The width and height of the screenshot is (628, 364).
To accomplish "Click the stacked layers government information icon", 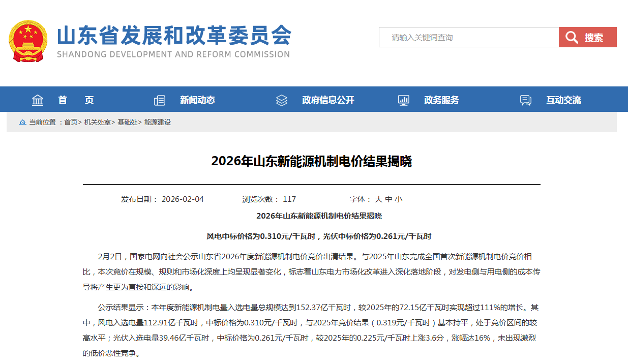I will (x=282, y=100).
